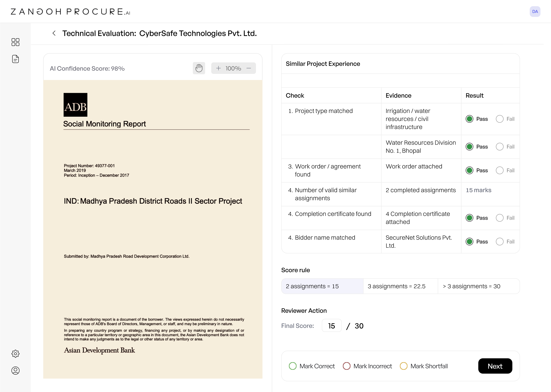Click Asian Development Bank footer text
The width and height of the screenshot is (551, 392).
99,350
